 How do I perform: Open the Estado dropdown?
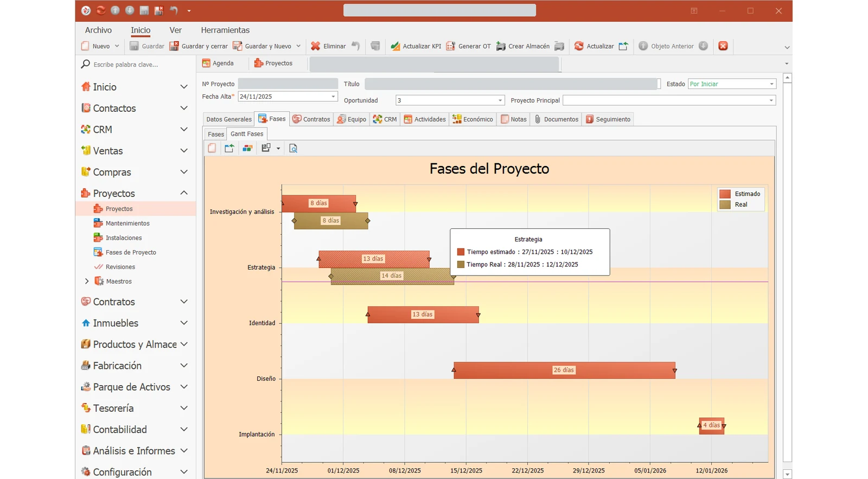pos(771,84)
